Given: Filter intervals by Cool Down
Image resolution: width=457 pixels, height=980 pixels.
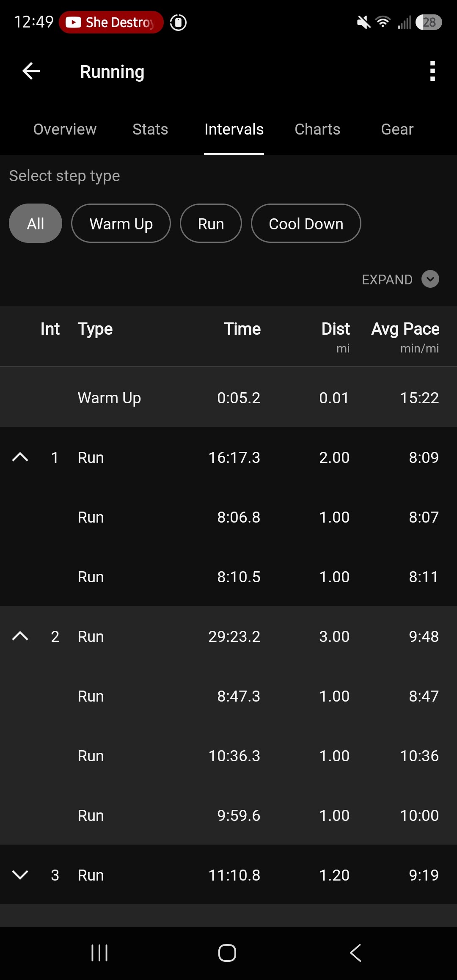Looking at the screenshot, I should (x=306, y=223).
